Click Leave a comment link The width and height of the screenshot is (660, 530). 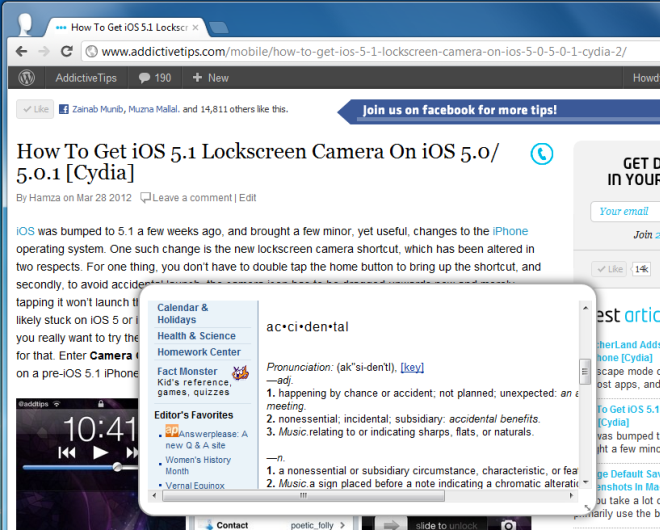192,198
